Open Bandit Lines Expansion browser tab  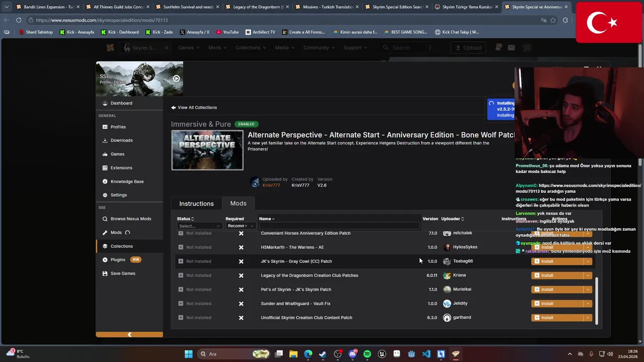click(x=49, y=7)
